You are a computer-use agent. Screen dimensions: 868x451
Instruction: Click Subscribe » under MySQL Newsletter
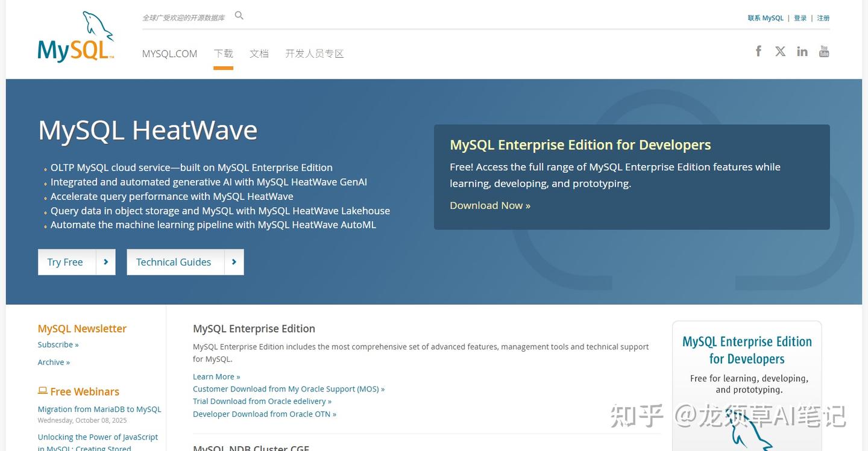point(58,344)
